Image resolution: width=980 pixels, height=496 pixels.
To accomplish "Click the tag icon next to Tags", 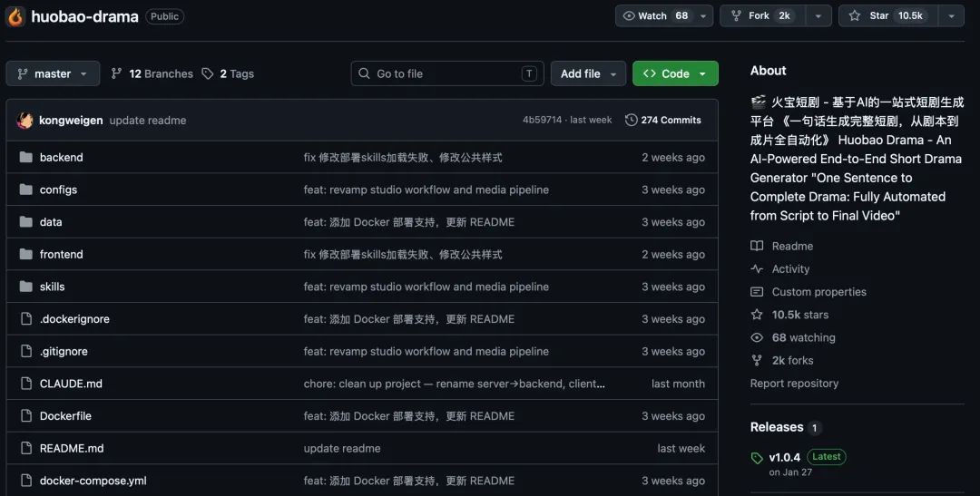I will (x=208, y=73).
